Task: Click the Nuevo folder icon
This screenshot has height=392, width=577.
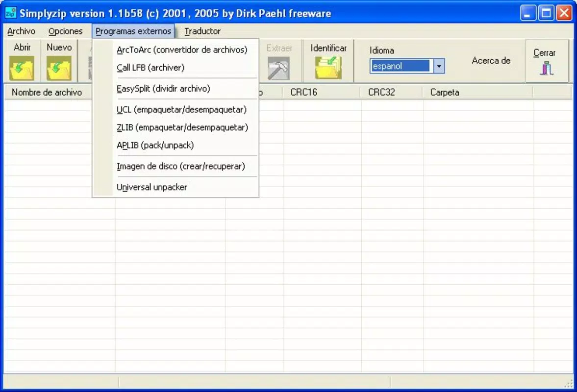Action: (59, 68)
